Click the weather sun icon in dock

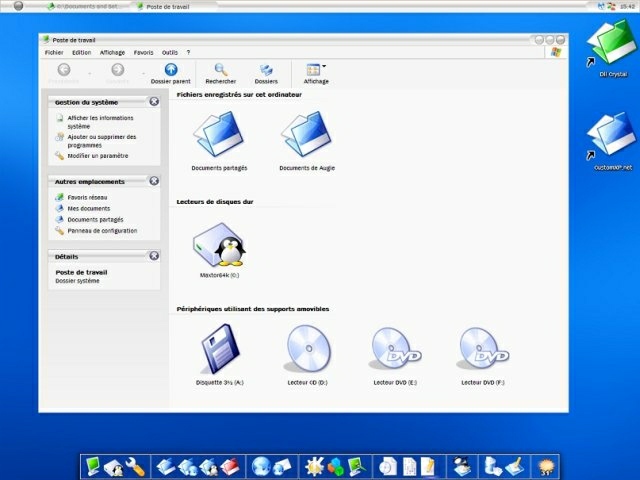(546, 467)
